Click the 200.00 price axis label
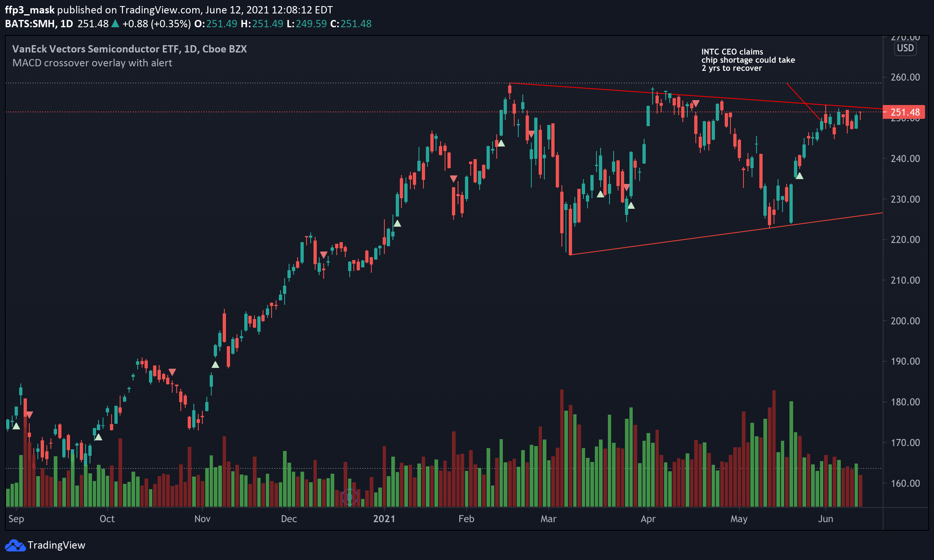Image resolution: width=934 pixels, height=560 pixels. (905, 321)
